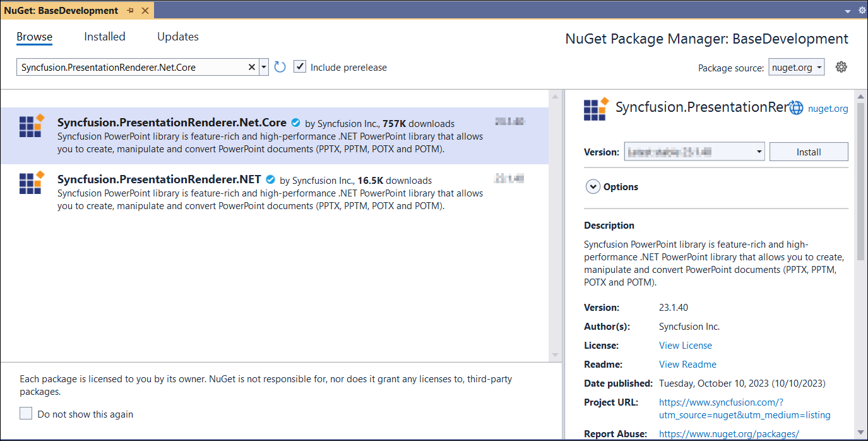Click the version value 23.1.40 in details

click(674, 308)
